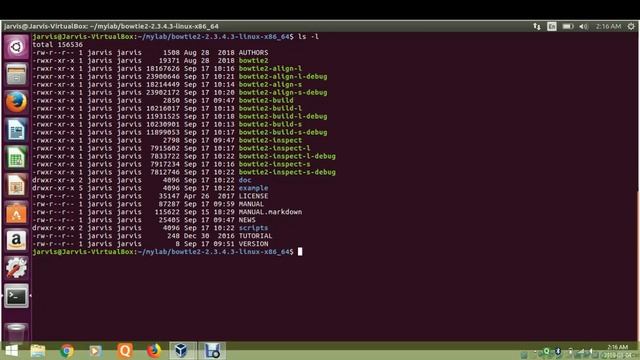Open the media player taskbar icon
640x360 pixels.
tap(96, 351)
